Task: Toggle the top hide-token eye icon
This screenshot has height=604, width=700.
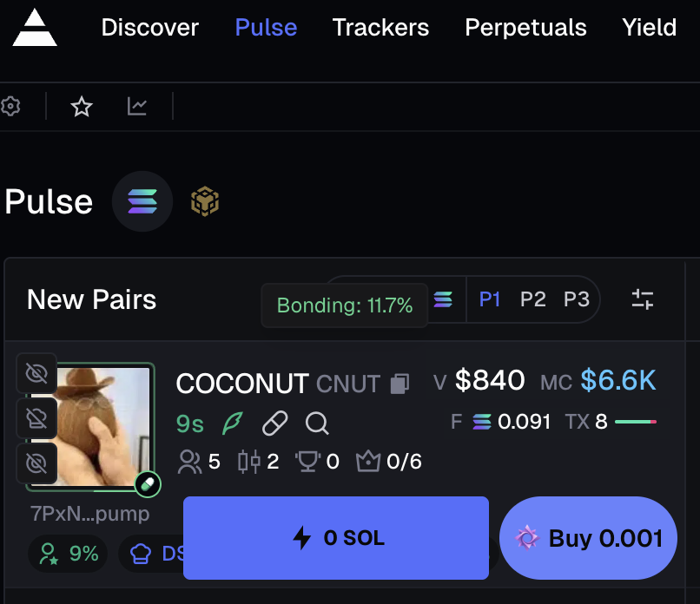Action: point(36,374)
